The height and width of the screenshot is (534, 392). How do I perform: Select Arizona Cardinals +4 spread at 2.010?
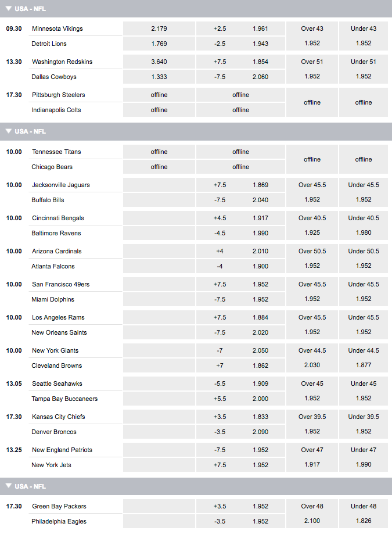240,251
